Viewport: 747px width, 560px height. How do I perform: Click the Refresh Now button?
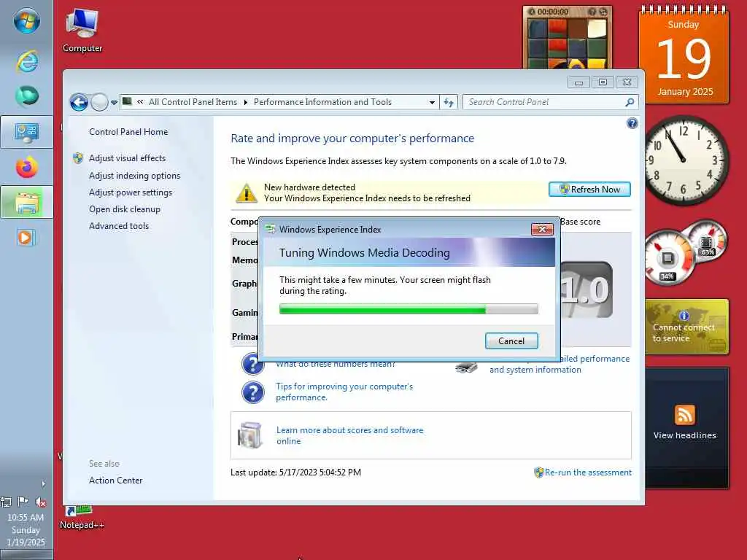tap(589, 189)
